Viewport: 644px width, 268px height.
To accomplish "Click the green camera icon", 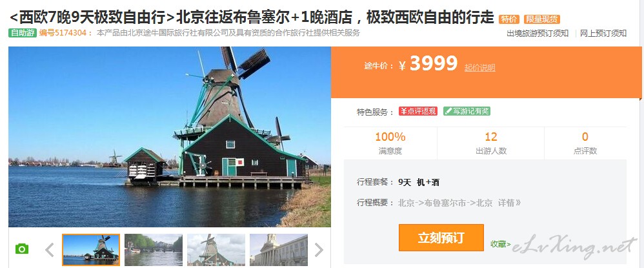I will coord(22,249).
